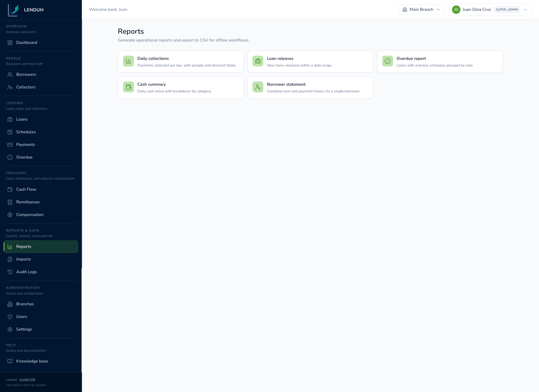Open the Cash summary report title
The image size is (539, 392).
tap(152, 85)
